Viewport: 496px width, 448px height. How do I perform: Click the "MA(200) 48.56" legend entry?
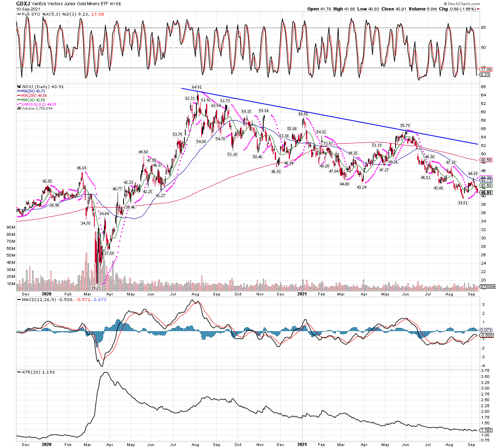[34, 96]
